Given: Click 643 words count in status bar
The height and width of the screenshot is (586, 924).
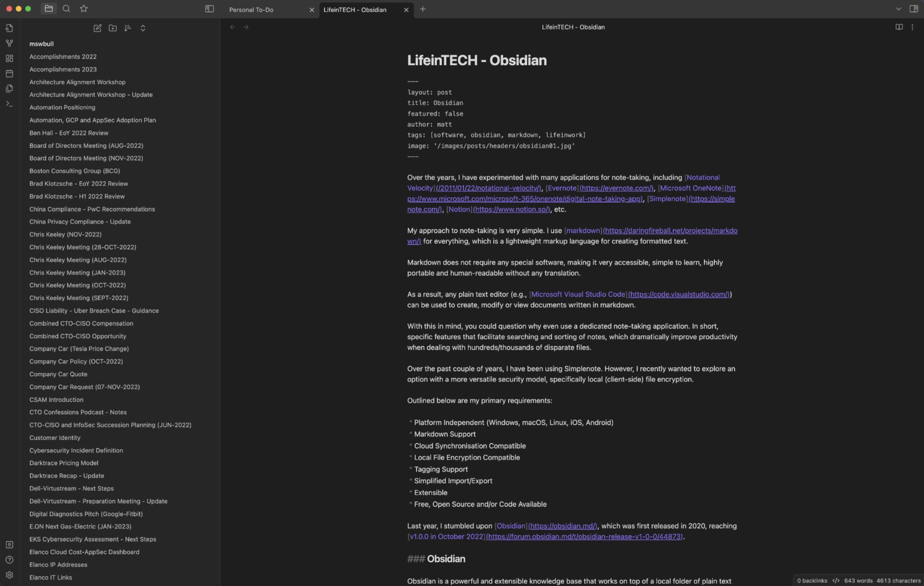Looking at the screenshot, I should (858, 581).
